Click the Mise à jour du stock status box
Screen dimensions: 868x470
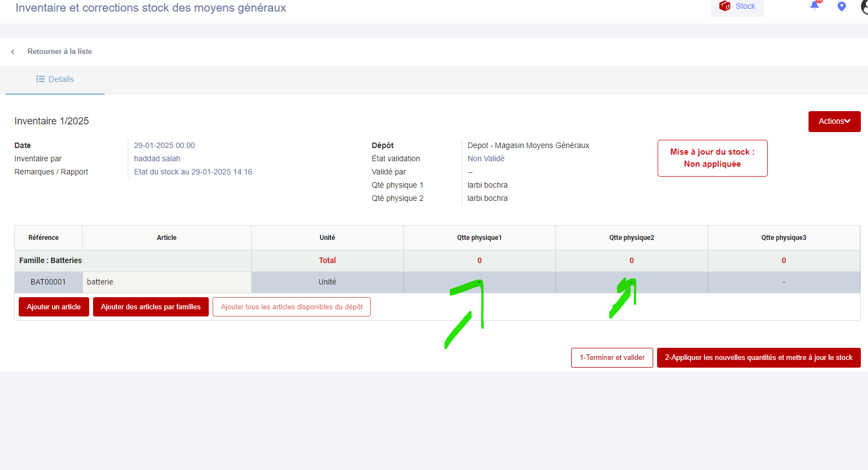pos(712,159)
